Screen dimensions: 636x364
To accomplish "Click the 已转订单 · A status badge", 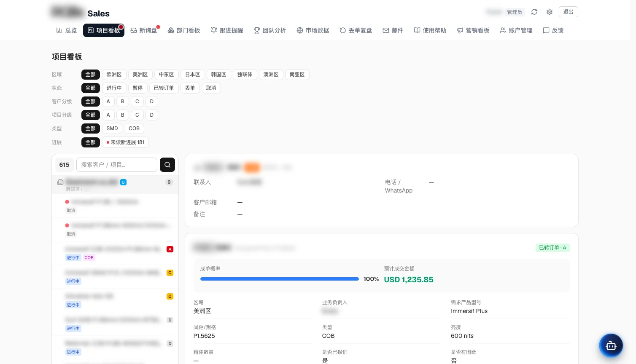I will point(552,248).
